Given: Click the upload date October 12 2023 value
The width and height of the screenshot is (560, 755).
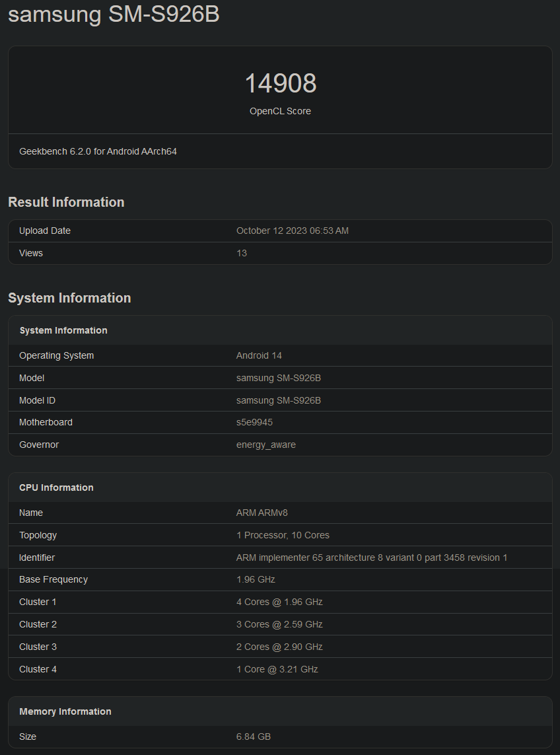Looking at the screenshot, I should pos(292,231).
